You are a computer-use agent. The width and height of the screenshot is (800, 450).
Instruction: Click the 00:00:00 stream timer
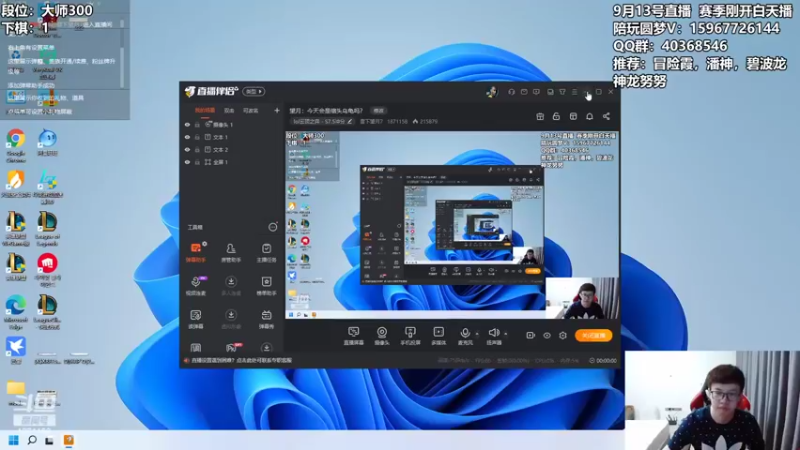tap(603, 360)
